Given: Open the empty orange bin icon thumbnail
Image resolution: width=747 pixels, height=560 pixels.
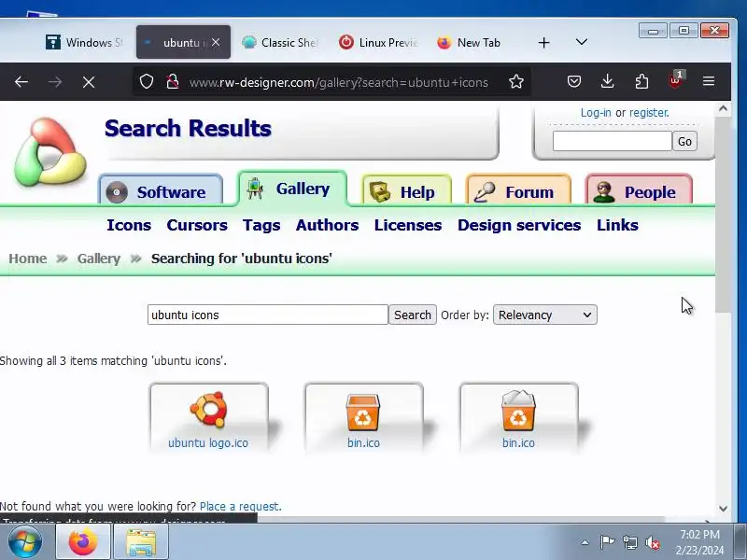Looking at the screenshot, I should click(363, 412).
